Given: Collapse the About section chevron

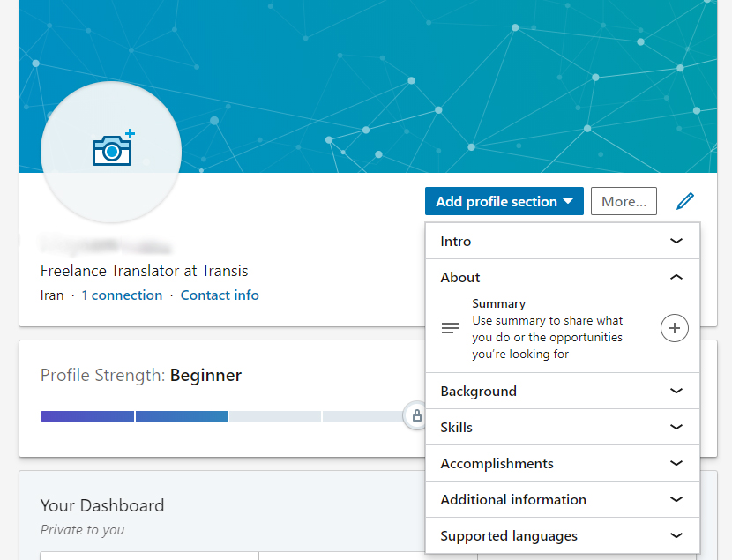Looking at the screenshot, I should click(676, 277).
